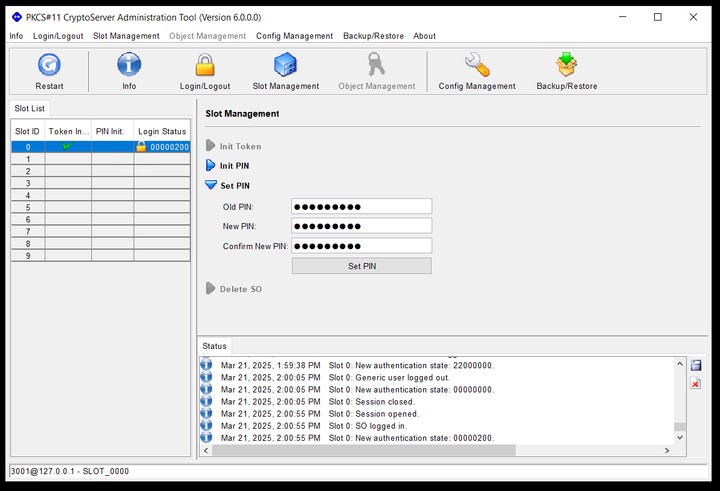Screen dimensions: 720x491
Task: Click the vertical scrollbar thumb in Status
Action: 680,427
